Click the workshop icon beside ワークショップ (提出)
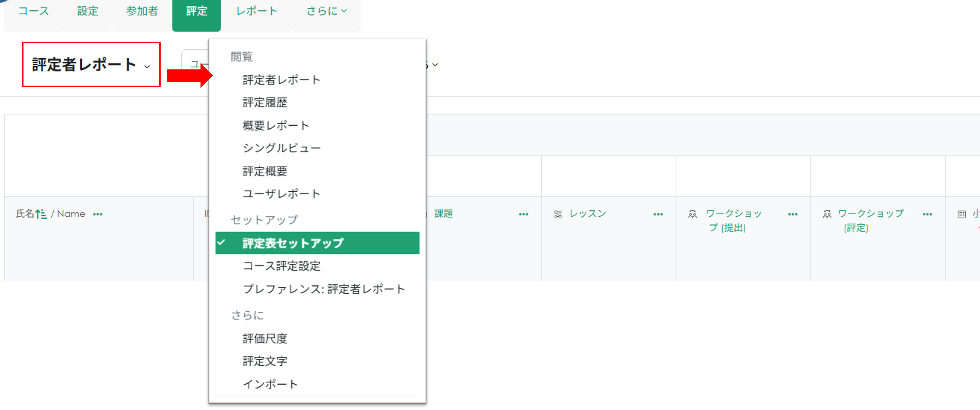980x410 pixels. [693, 214]
